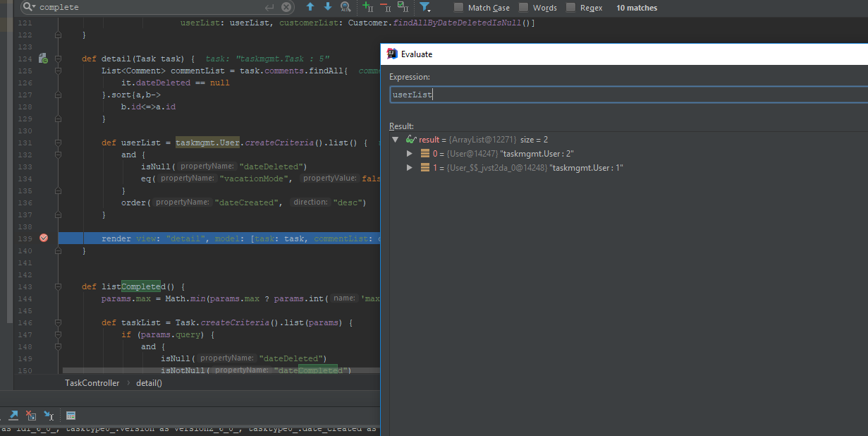Click the 'size = 2' result text
The height and width of the screenshot is (436, 868).
[534, 140]
